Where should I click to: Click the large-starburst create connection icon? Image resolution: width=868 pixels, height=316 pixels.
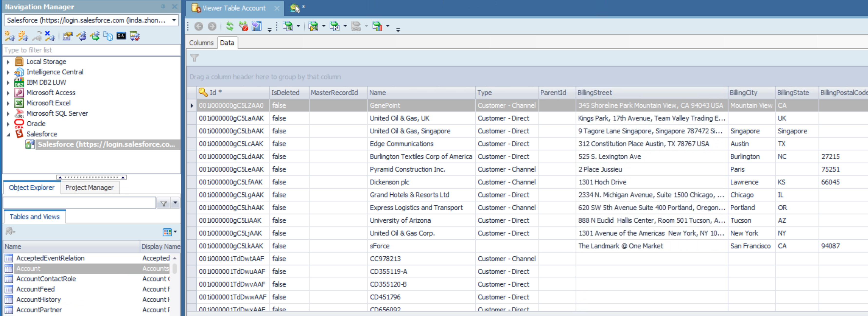23,36
